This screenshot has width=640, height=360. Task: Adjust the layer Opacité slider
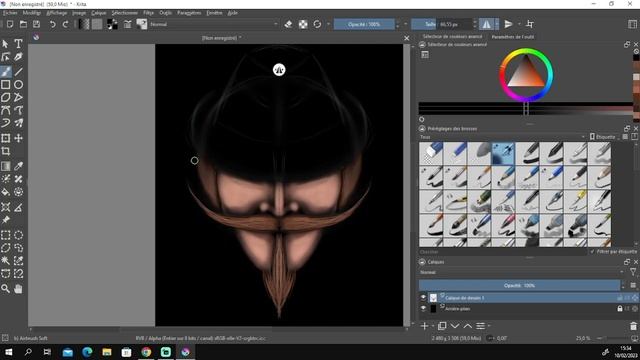tap(519, 285)
